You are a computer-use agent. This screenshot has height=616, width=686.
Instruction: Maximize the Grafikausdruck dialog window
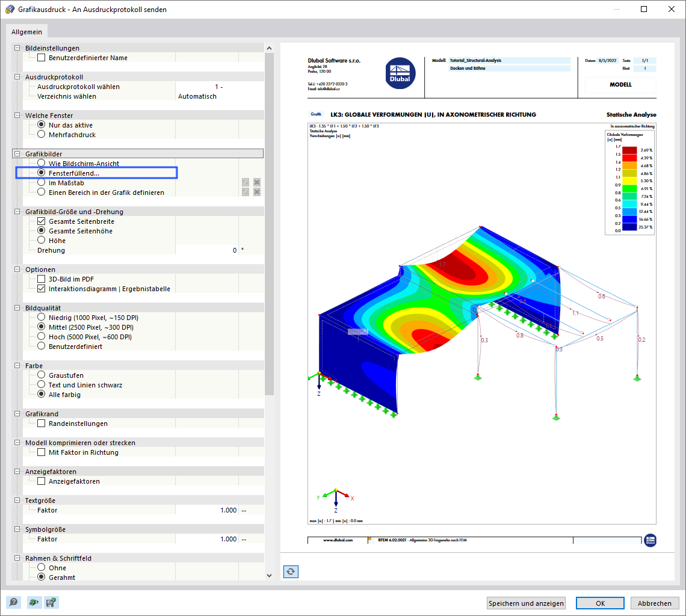(x=644, y=9)
